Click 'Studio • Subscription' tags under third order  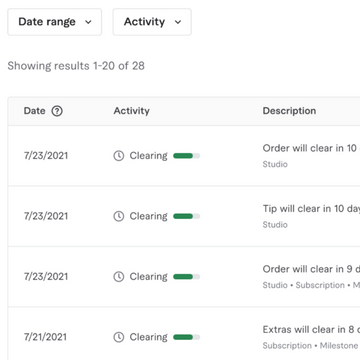pos(304,285)
